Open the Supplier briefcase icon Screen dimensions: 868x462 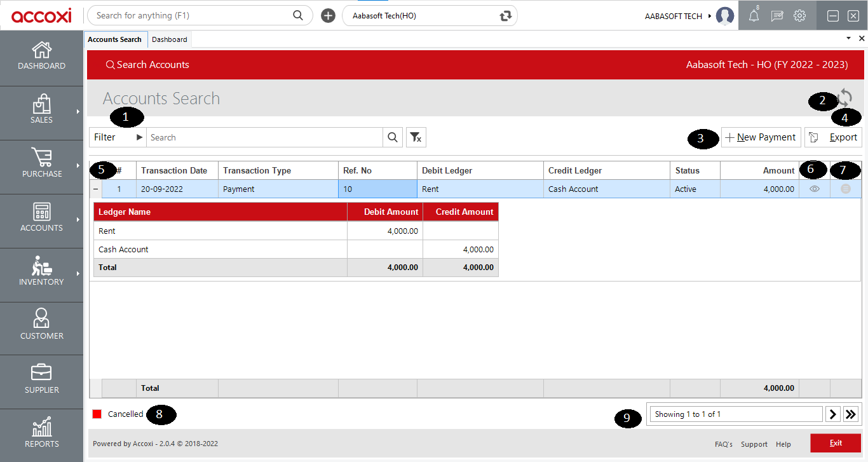click(42, 372)
